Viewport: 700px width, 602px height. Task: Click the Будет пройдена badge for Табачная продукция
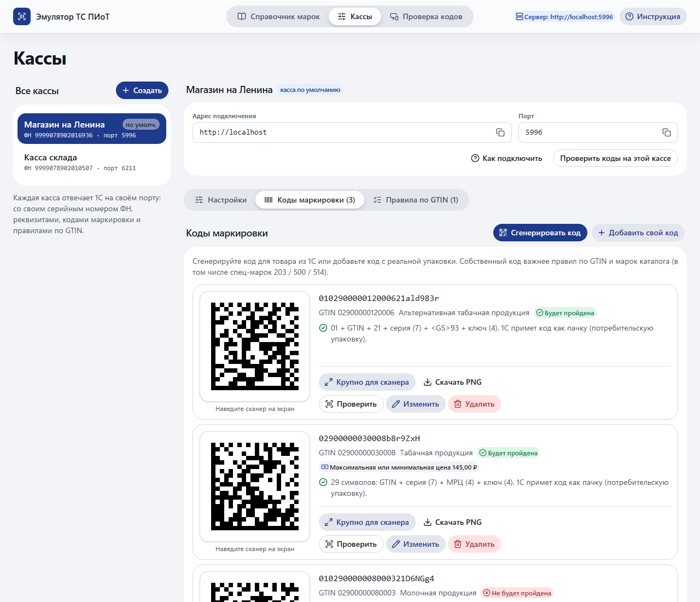(x=508, y=453)
